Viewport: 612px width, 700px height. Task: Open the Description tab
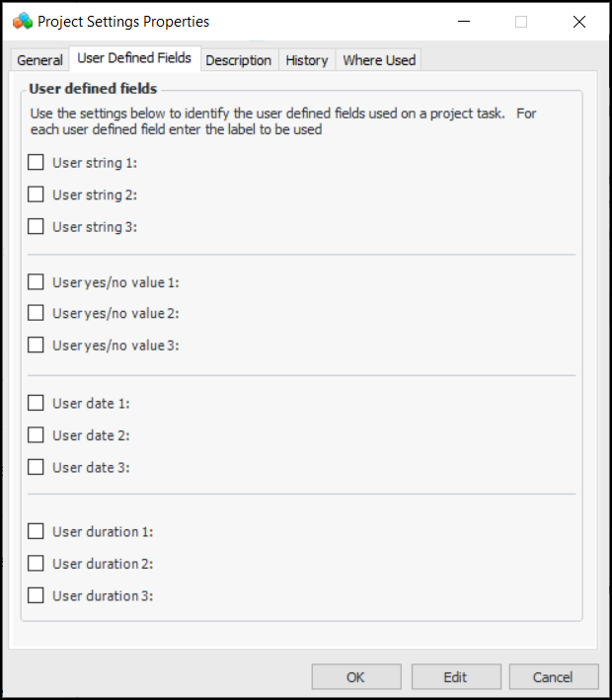click(238, 60)
